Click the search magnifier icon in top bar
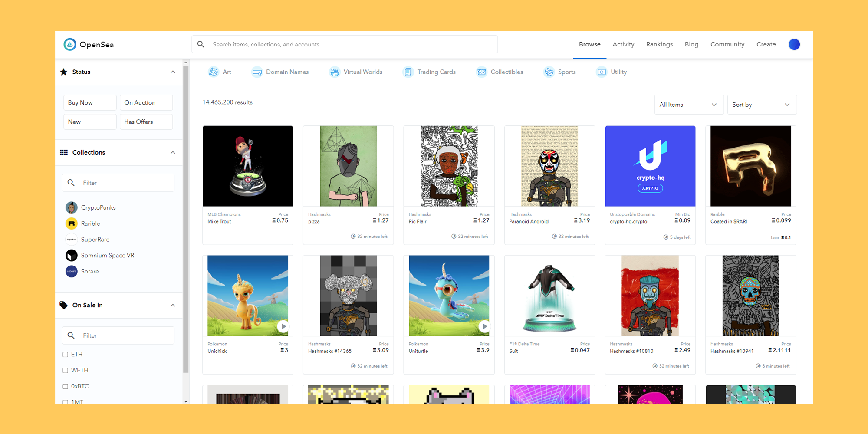 (201, 44)
